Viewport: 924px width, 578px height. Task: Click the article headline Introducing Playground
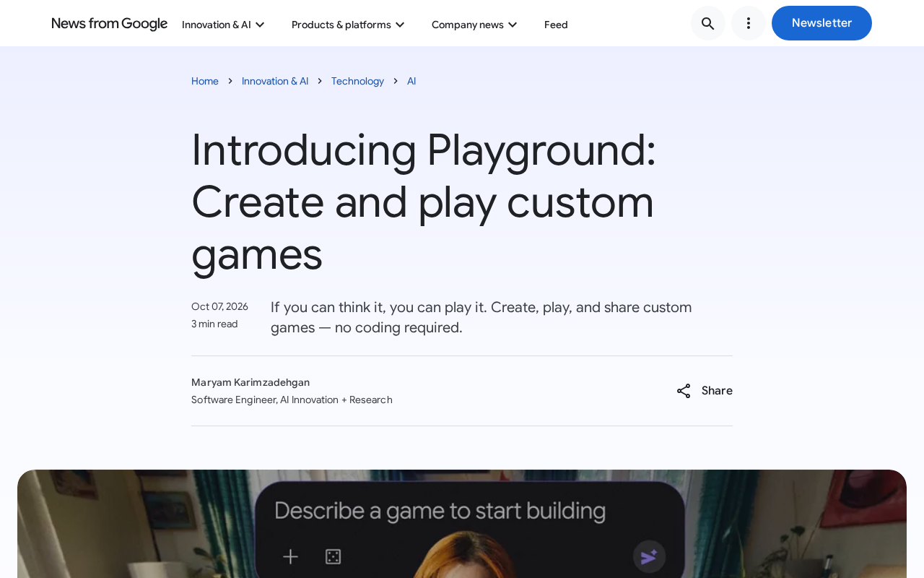click(x=424, y=202)
